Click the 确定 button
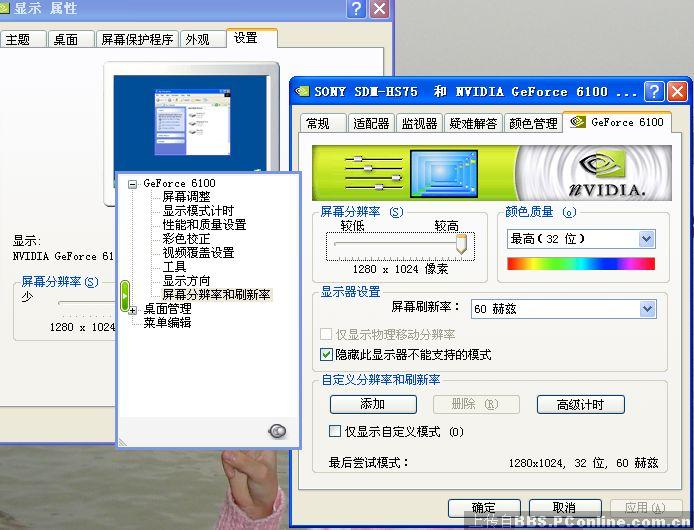694x530 pixels. [484, 507]
